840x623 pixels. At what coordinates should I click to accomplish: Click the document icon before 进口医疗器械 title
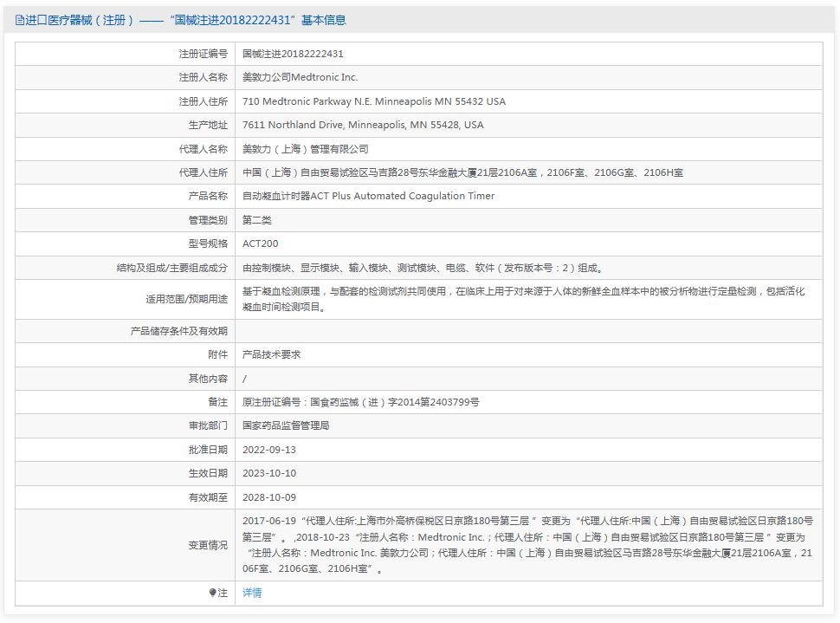19,21
